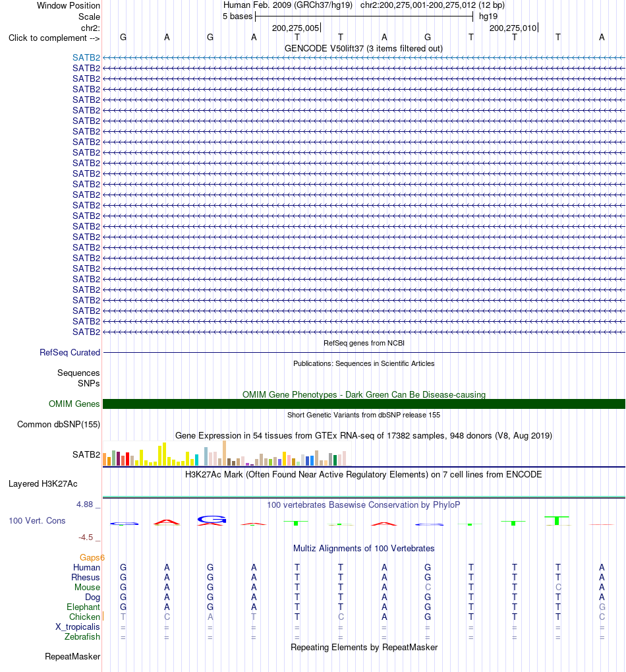
Task: Click the 200,275,005 position marker
Action: (296, 28)
